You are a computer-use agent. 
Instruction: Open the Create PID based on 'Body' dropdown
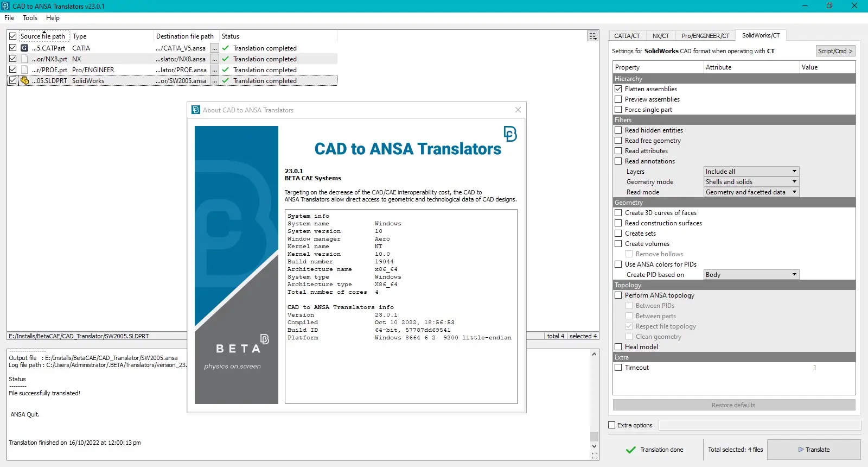tap(751, 274)
